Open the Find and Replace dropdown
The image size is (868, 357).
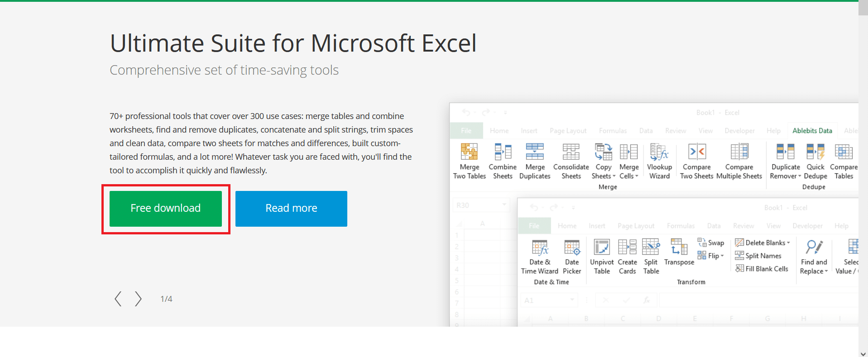pos(814,257)
